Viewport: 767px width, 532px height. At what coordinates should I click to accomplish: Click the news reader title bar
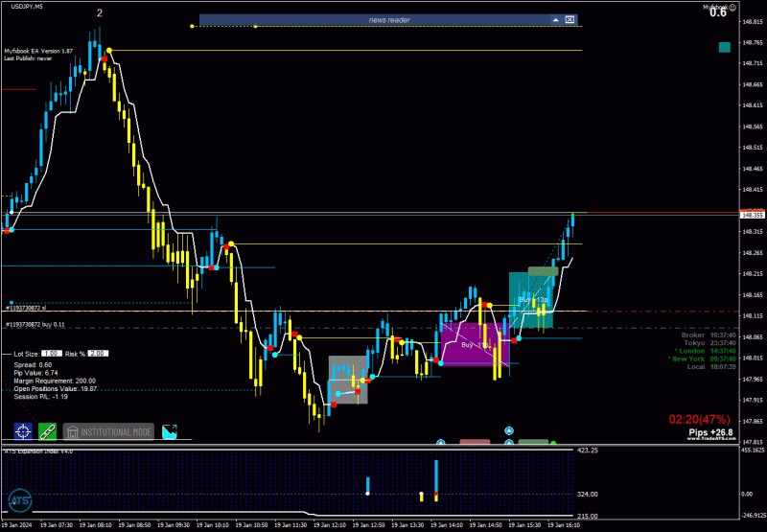pos(389,20)
